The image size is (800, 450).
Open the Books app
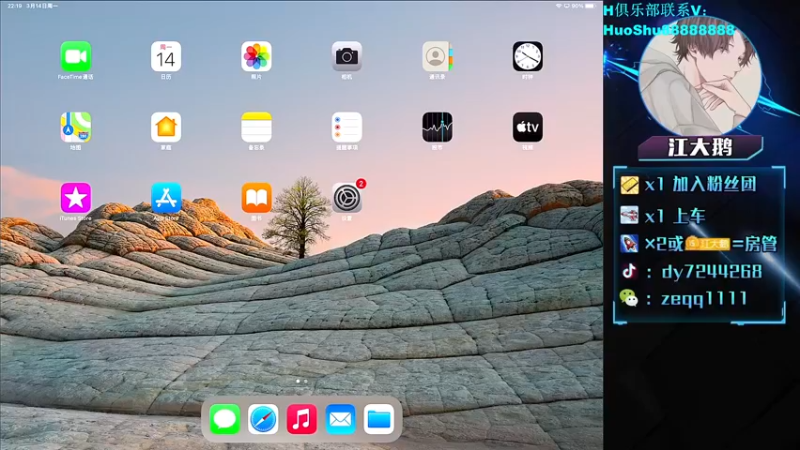(x=256, y=197)
